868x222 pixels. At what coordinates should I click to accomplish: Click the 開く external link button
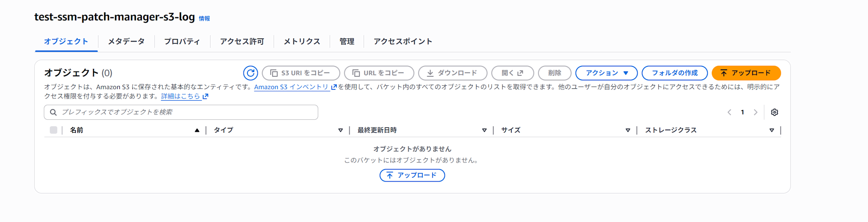click(513, 73)
